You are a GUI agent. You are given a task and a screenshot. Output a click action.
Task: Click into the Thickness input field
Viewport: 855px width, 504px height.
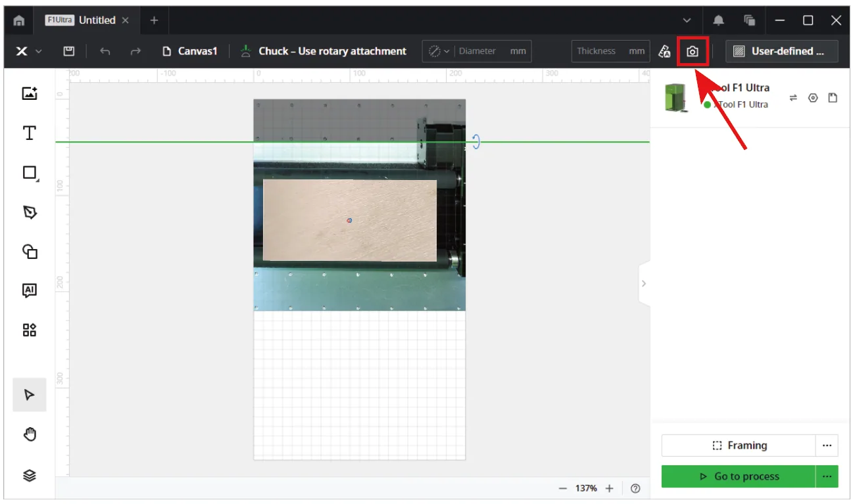(610, 51)
